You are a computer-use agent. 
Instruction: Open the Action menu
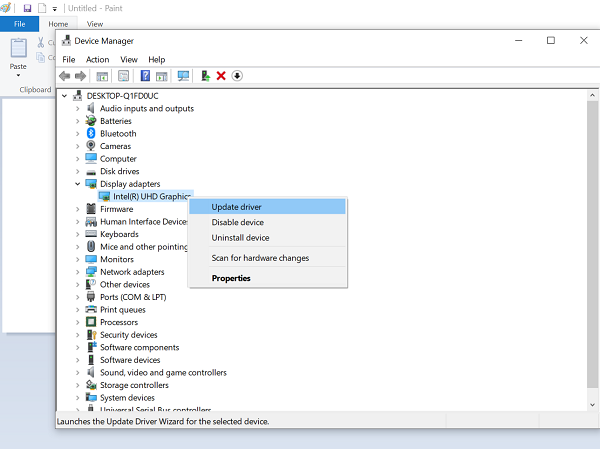click(x=97, y=60)
